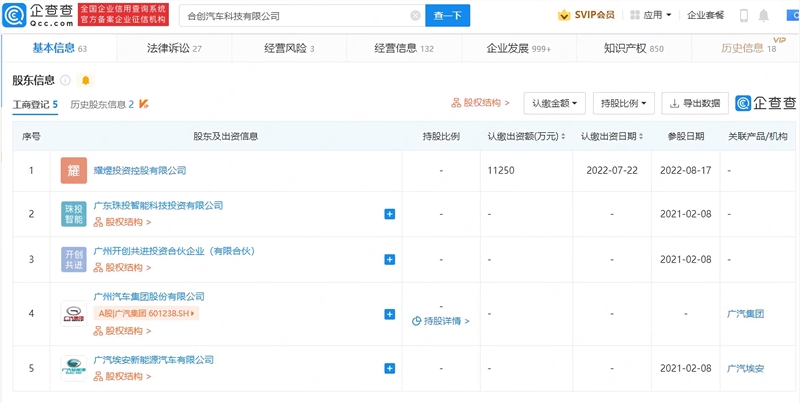Open 持股详情 for 广州汽车集团
The image size is (800, 403).
click(441, 321)
